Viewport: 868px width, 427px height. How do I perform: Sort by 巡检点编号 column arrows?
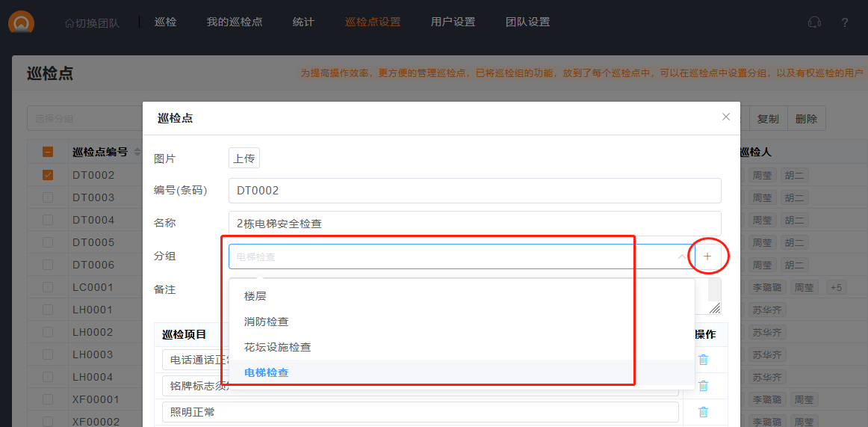[x=136, y=153]
